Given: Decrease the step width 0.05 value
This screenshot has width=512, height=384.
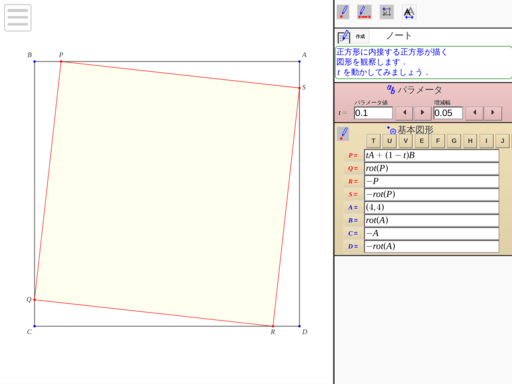Looking at the screenshot, I should (x=475, y=113).
